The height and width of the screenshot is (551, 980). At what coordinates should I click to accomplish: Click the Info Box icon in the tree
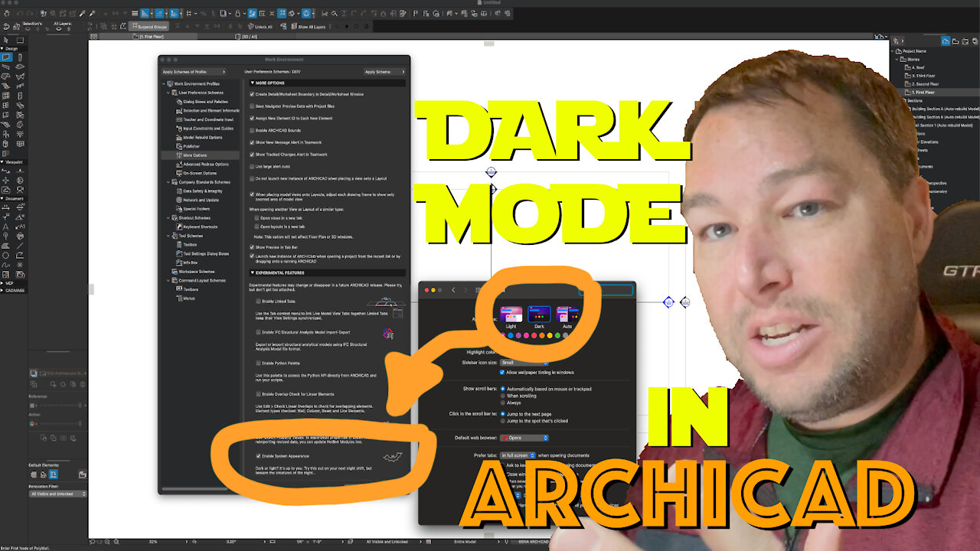tap(178, 262)
